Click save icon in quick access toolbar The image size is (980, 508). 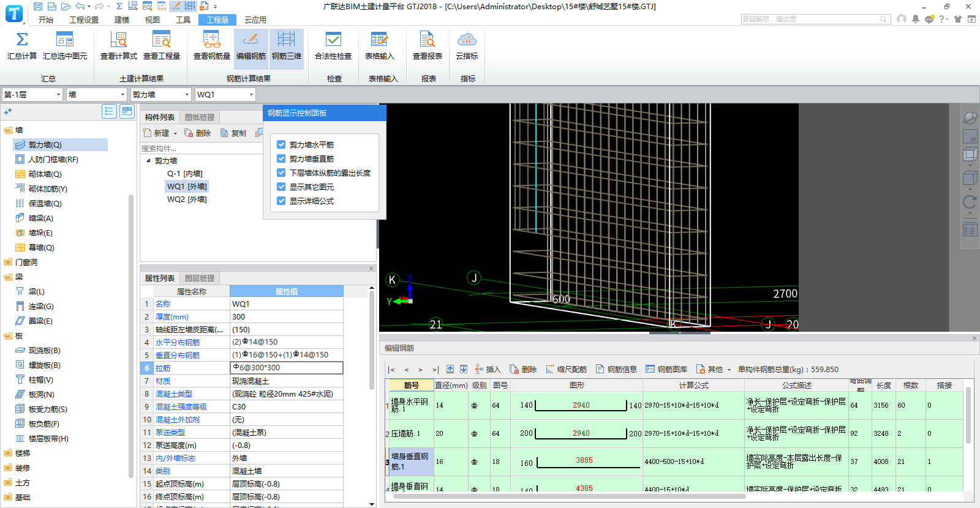pos(38,6)
